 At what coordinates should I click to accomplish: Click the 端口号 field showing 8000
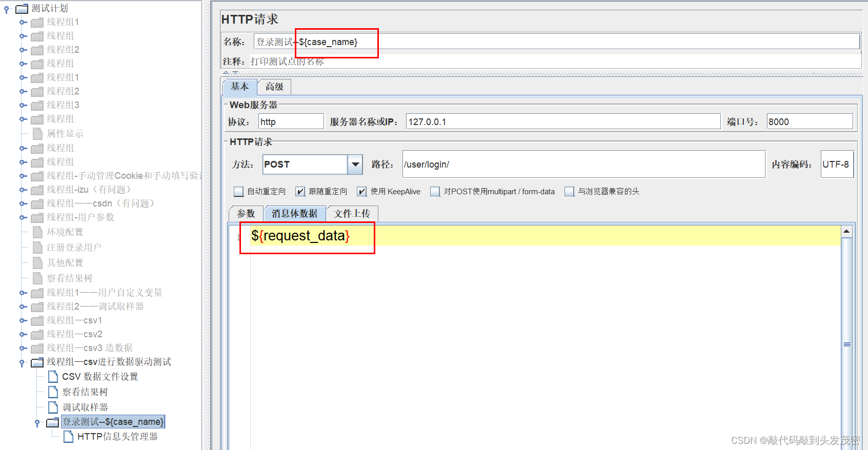[x=810, y=122]
